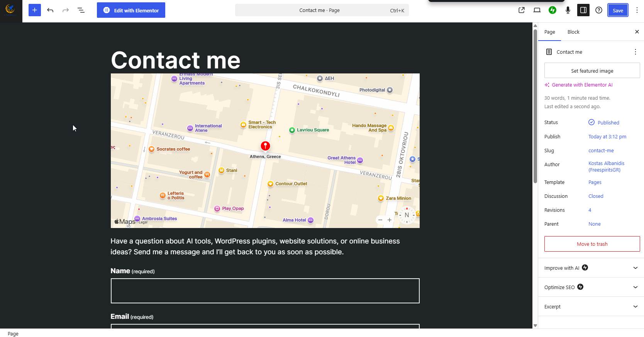Toggle the Settings sidebar panel

[x=583, y=10]
